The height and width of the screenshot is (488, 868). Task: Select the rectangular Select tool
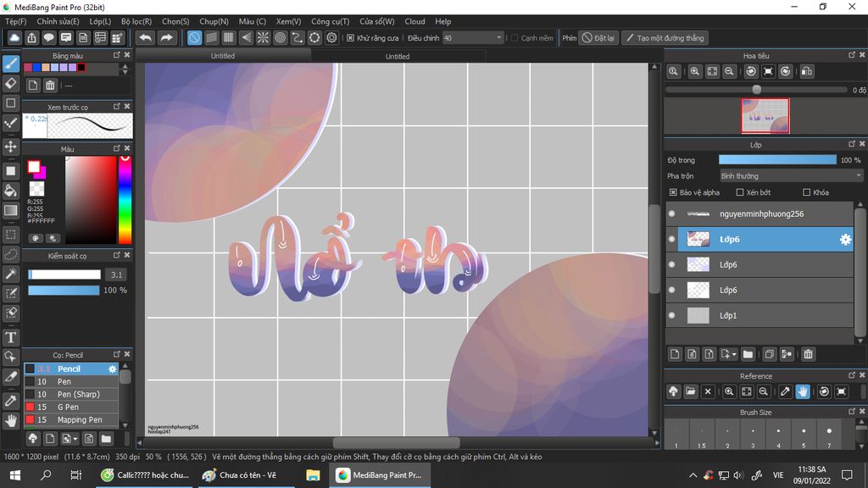coord(10,234)
